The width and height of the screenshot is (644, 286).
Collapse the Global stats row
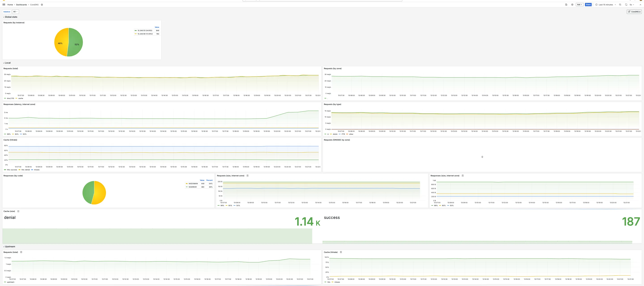click(10, 17)
